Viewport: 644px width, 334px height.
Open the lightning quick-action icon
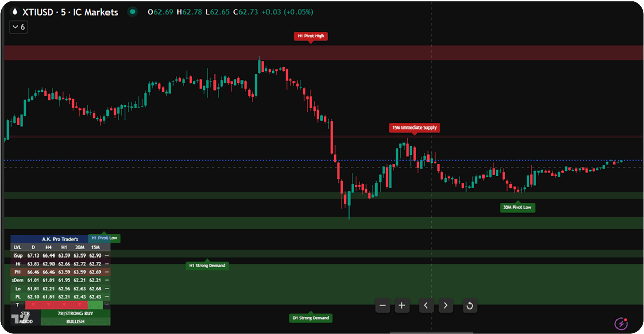point(621,322)
